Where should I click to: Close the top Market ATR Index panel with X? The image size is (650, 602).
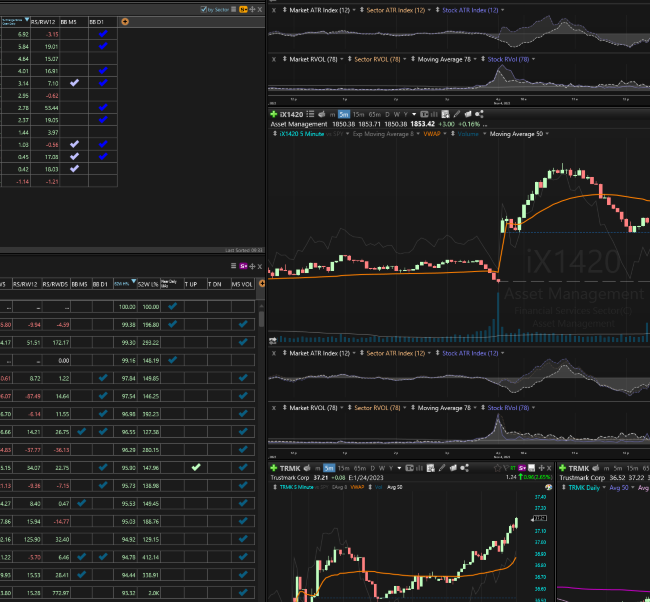coord(274,9)
